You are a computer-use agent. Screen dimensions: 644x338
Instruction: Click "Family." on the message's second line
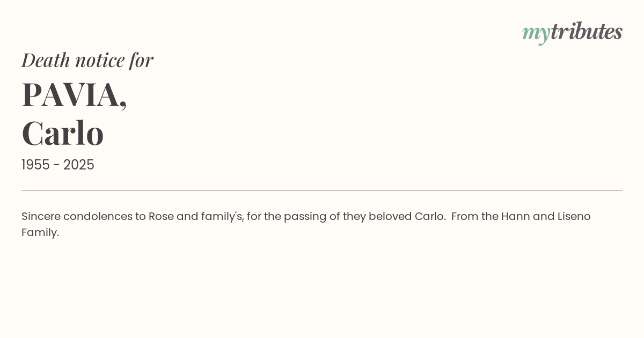pos(40,232)
